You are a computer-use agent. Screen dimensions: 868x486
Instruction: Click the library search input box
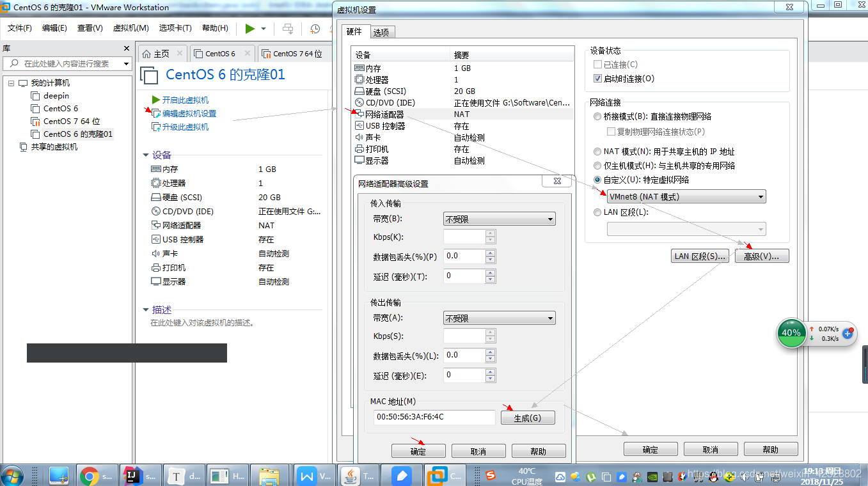67,64
